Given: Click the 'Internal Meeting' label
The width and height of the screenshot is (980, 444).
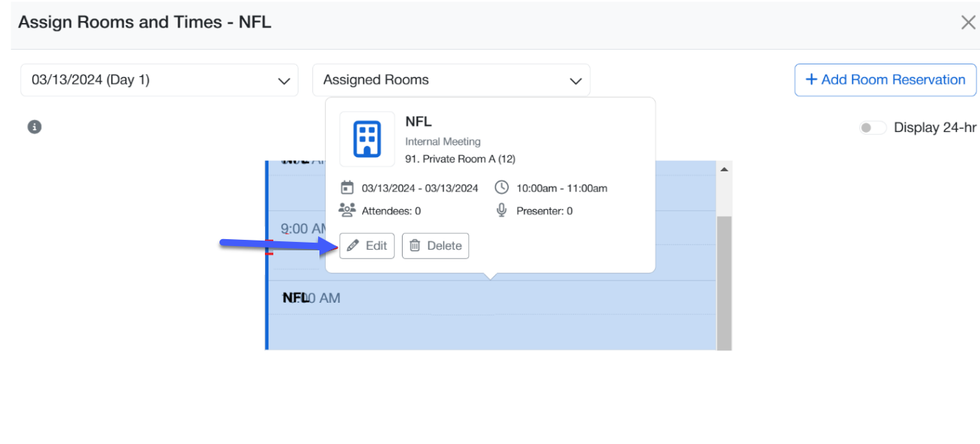Looking at the screenshot, I should 443,141.
